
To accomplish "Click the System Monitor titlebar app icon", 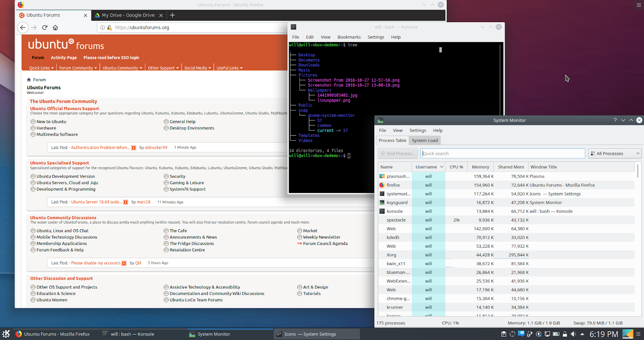I will tap(380, 120).
